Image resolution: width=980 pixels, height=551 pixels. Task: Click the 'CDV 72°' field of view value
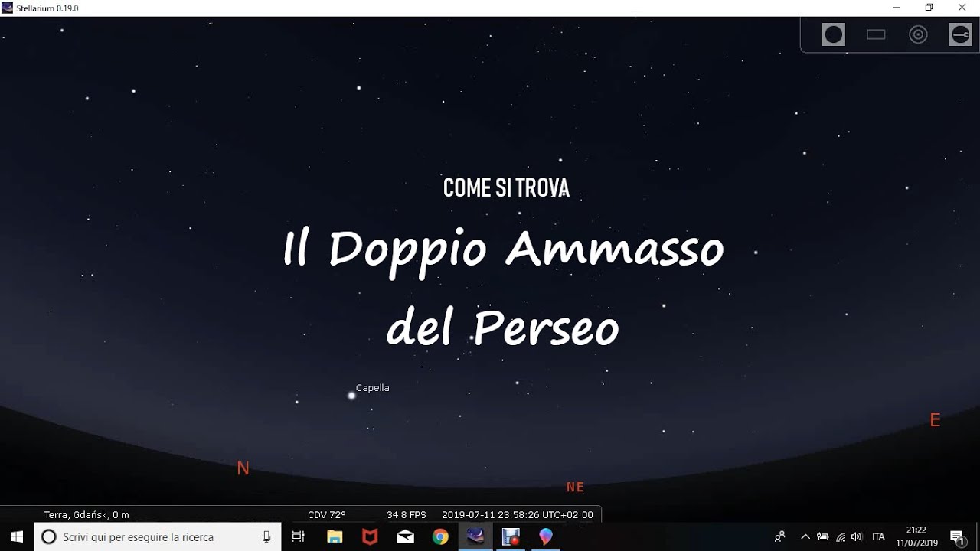pos(327,515)
